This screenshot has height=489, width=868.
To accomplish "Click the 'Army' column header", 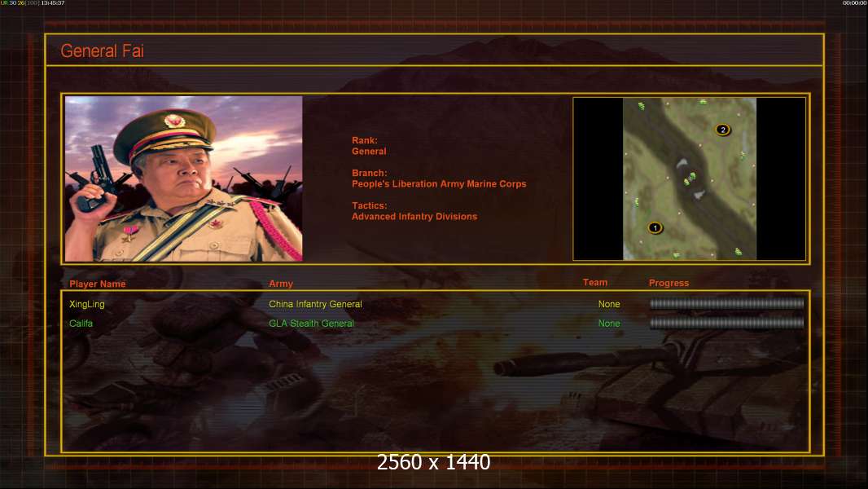I will [x=281, y=284].
